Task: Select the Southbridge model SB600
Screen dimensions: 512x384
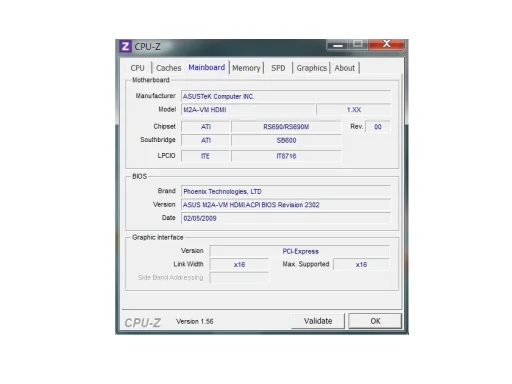Action: pos(286,140)
